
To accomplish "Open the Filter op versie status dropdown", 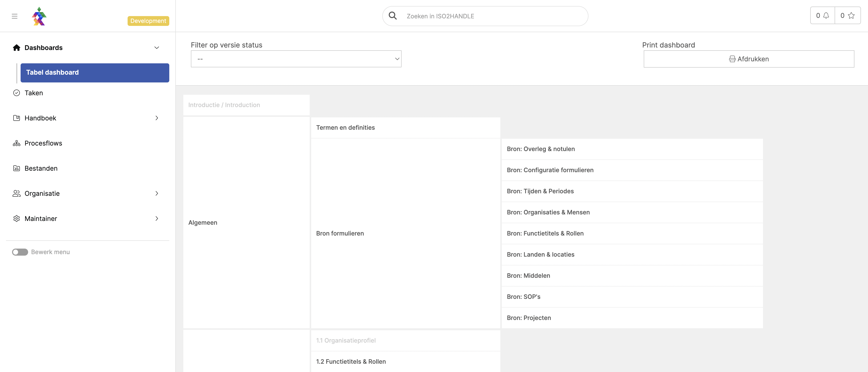I will coord(296,59).
